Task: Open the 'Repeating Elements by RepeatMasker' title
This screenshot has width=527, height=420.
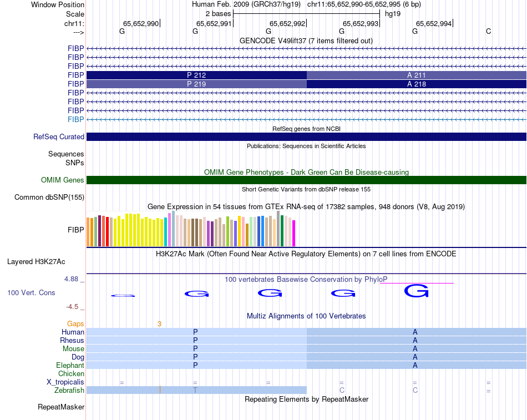Action: point(306,399)
